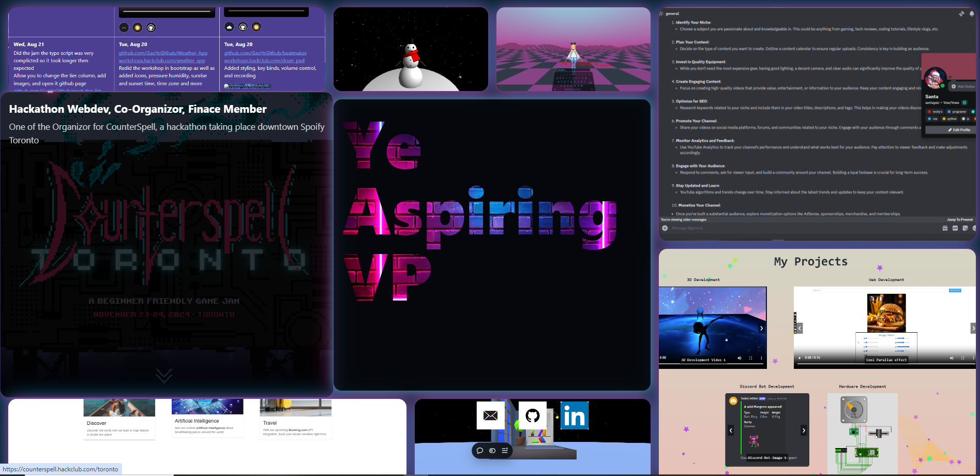This screenshot has width=980, height=476.
Task: Click the cloud icon in the beatmaker card
Action: click(x=229, y=27)
